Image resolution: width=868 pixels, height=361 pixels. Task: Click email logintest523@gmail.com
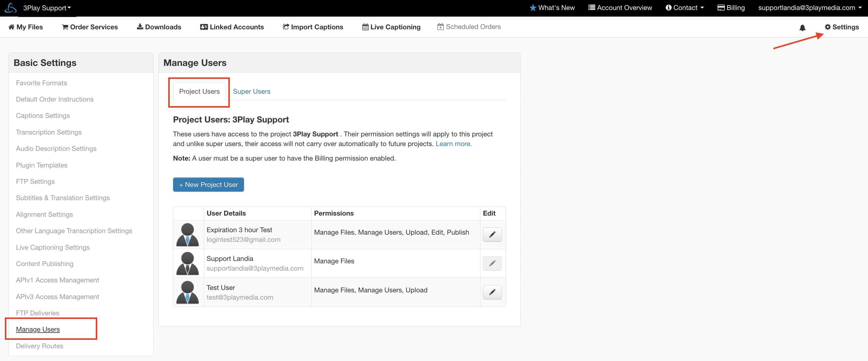coord(243,239)
